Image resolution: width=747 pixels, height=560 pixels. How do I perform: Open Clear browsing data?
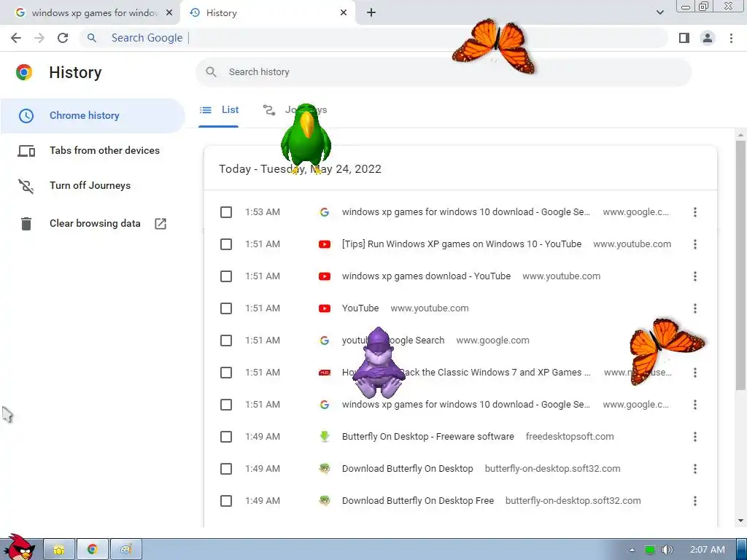tap(93, 224)
